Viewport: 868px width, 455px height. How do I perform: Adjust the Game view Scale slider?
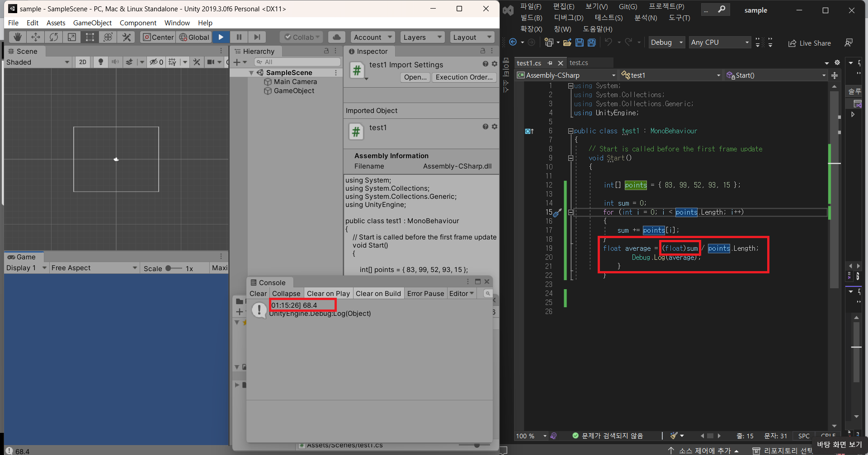173,268
